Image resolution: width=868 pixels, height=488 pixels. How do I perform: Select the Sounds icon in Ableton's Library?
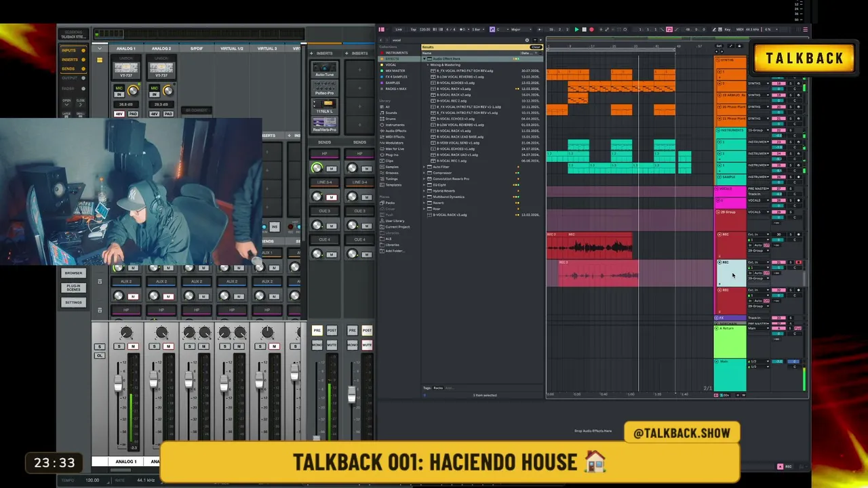coord(382,113)
